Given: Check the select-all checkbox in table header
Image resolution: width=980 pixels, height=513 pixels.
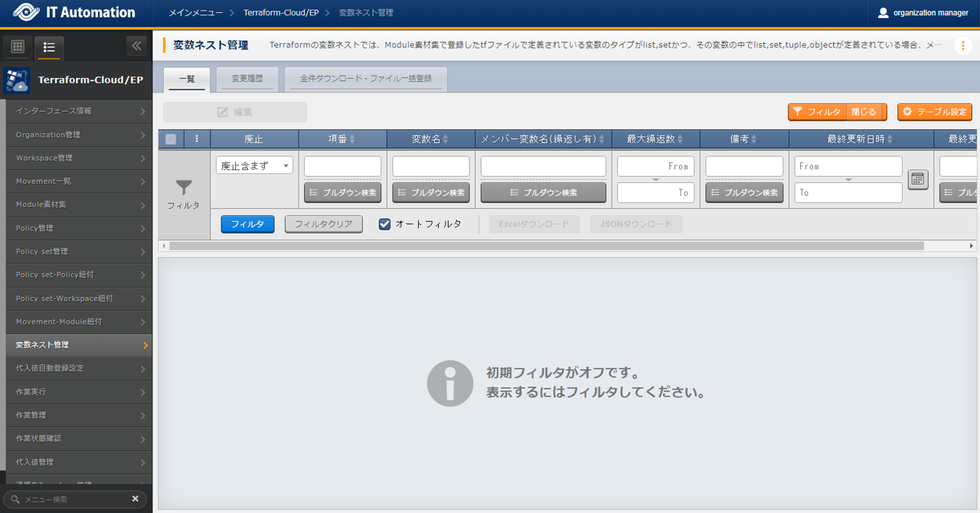Looking at the screenshot, I should click(171, 139).
